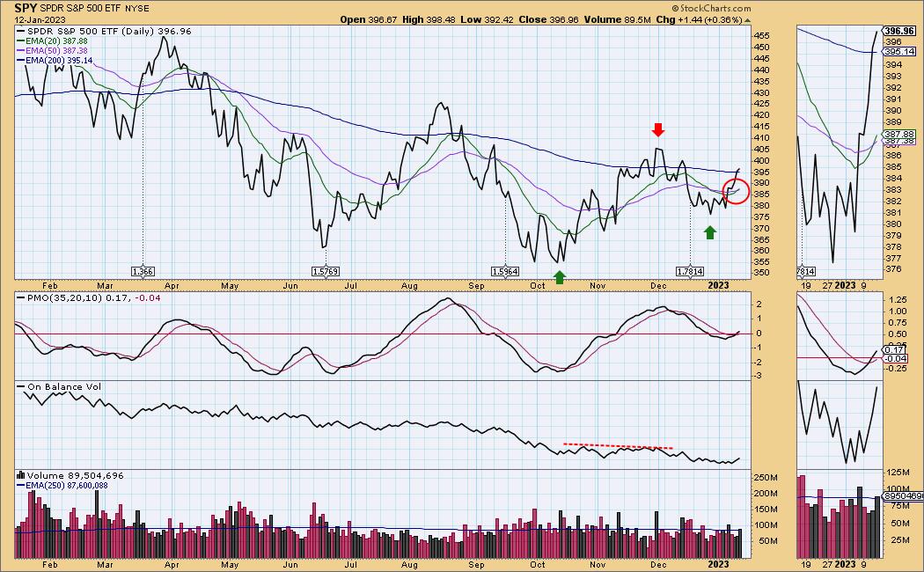Click the green boxed 387.88 tag in zoom panel
The width and height of the screenshot is (924, 572).
(x=899, y=135)
